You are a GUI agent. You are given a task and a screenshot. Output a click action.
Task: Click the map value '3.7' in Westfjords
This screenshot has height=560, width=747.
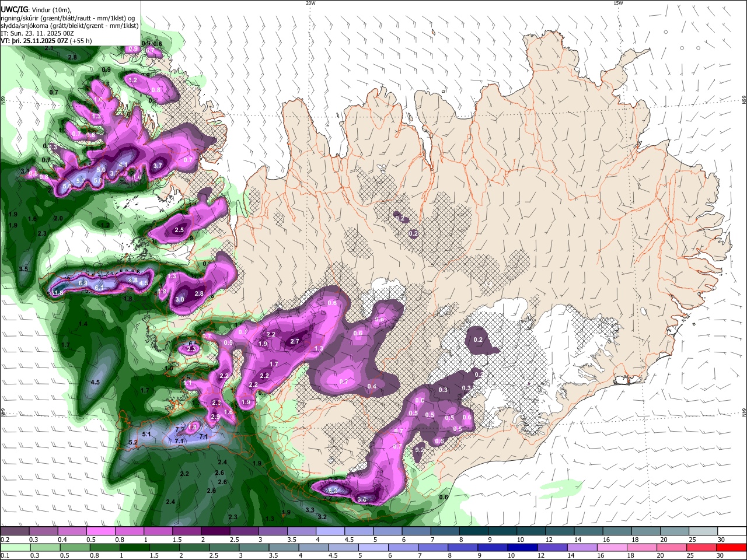click(x=158, y=166)
